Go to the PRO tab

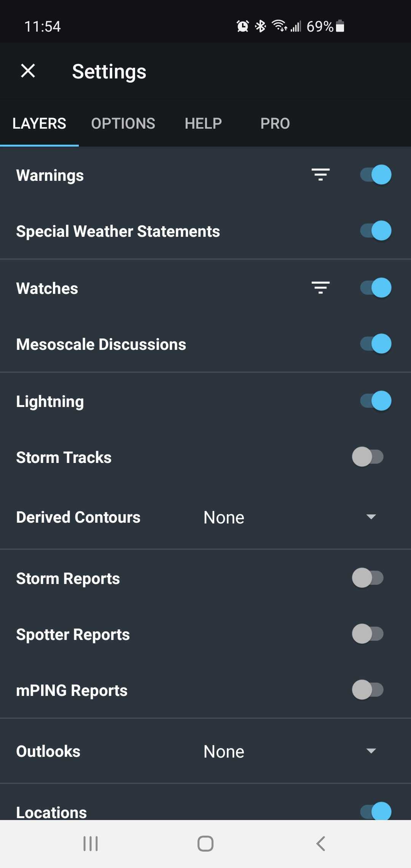[x=275, y=123]
